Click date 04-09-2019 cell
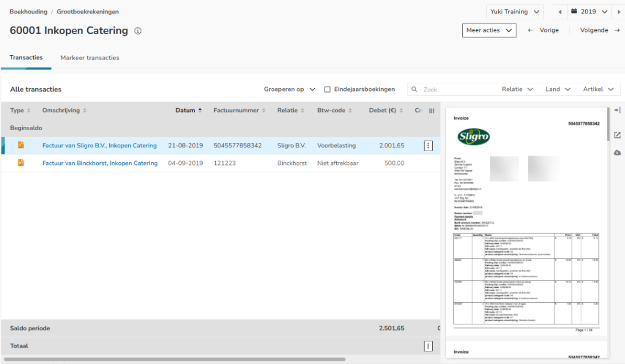Image resolution: width=625 pixels, height=364 pixels. point(186,163)
